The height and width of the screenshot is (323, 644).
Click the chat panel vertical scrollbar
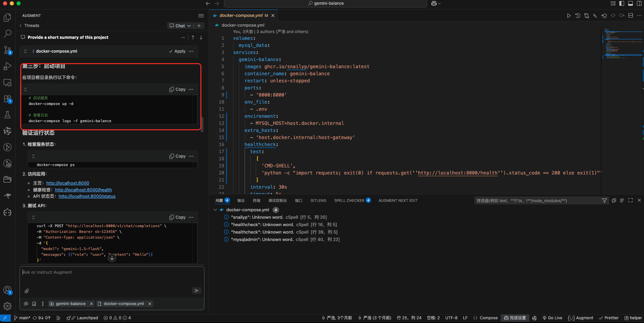(x=202, y=125)
